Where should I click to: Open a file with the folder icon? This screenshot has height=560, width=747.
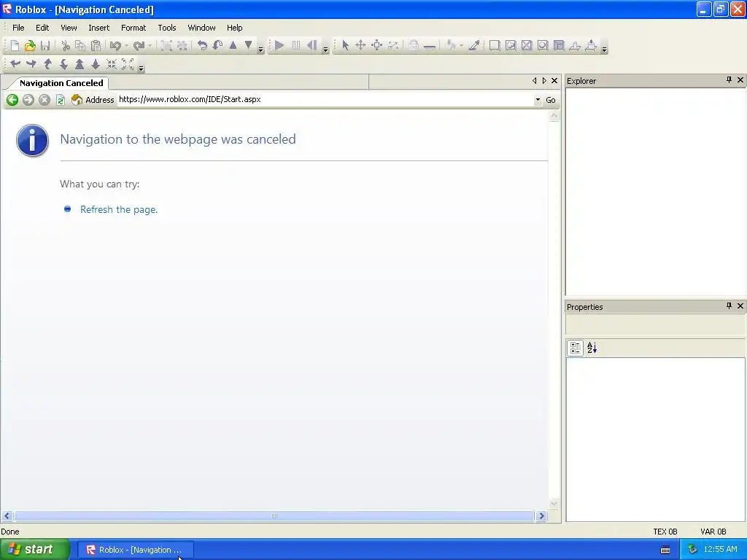click(30, 46)
